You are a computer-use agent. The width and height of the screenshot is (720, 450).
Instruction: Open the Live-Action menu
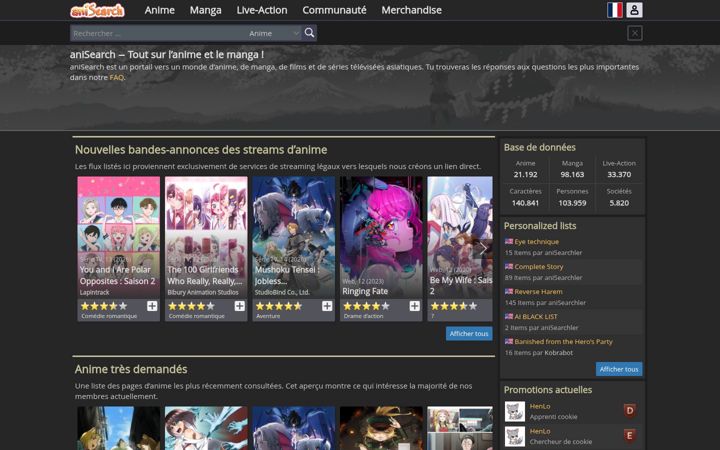point(262,10)
